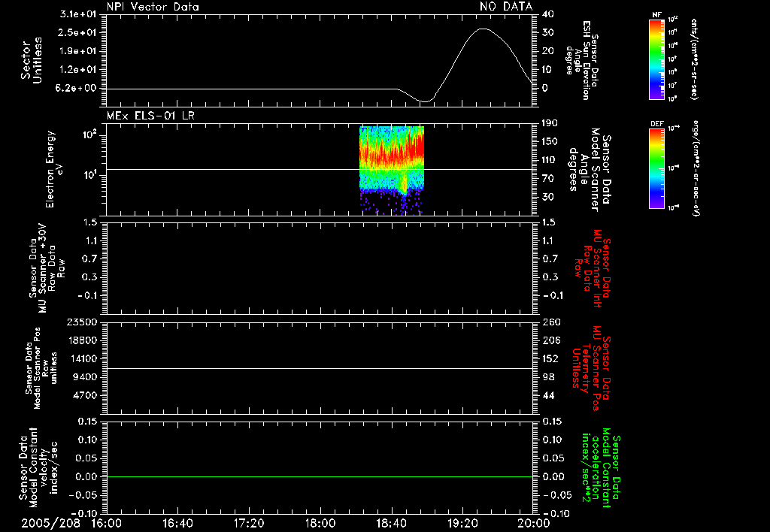Click the 3.1e+01 sector axis value
Viewport: 770px width, 532px height.
tap(78, 14)
